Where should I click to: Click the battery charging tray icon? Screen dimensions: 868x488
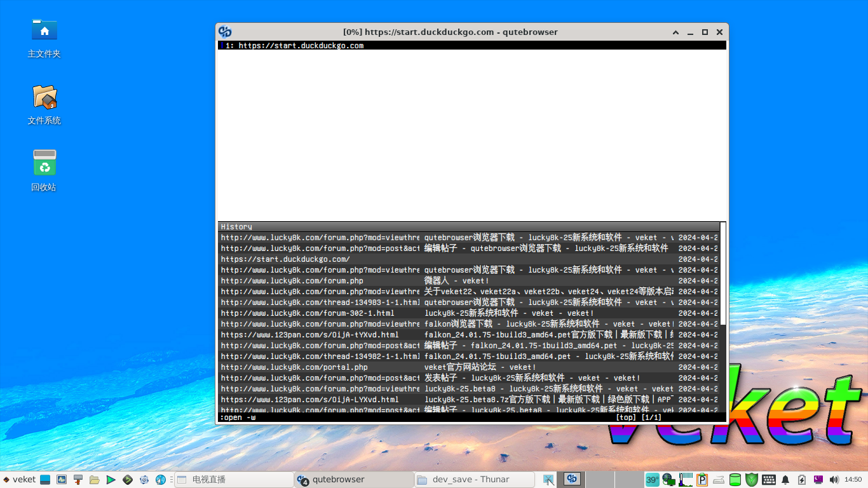802,480
